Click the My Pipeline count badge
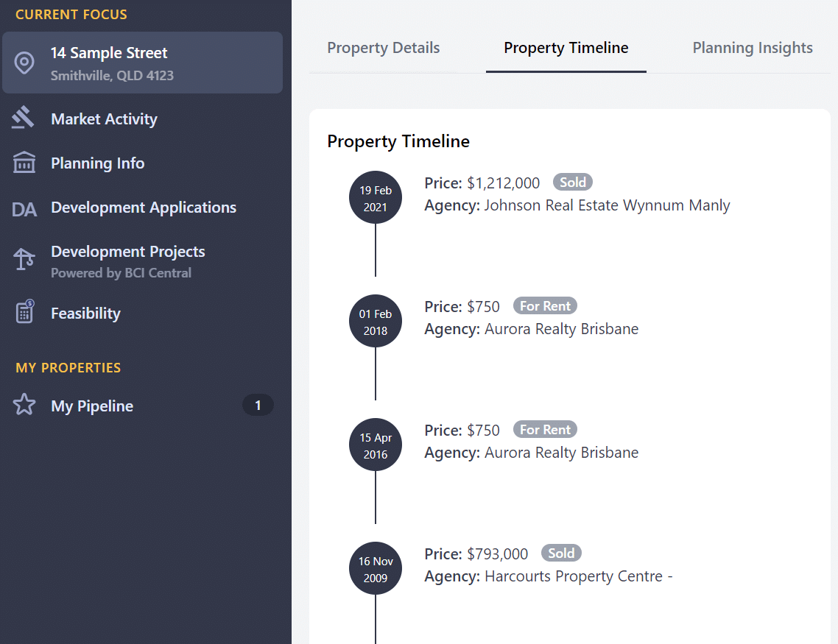 click(258, 406)
